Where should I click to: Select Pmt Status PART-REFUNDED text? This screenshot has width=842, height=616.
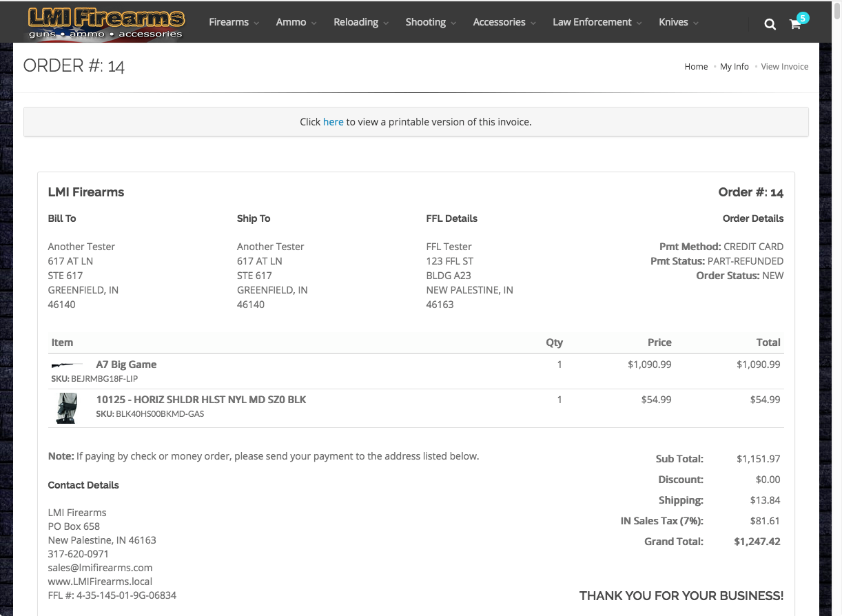tap(717, 261)
